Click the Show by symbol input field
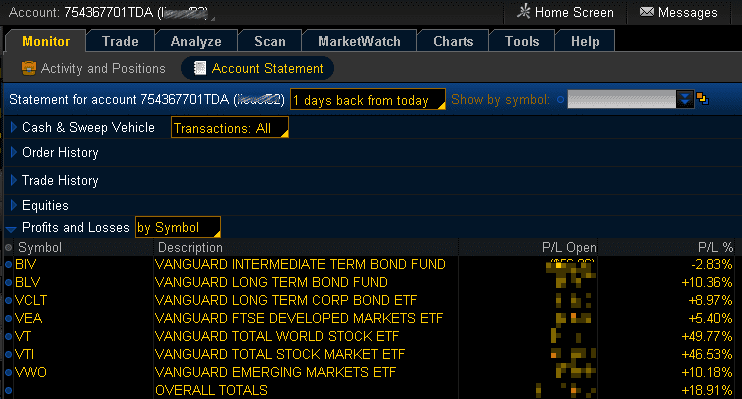Image resolution: width=742 pixels, height=399 pixels. pyautogui.click(x=621, y=99)
